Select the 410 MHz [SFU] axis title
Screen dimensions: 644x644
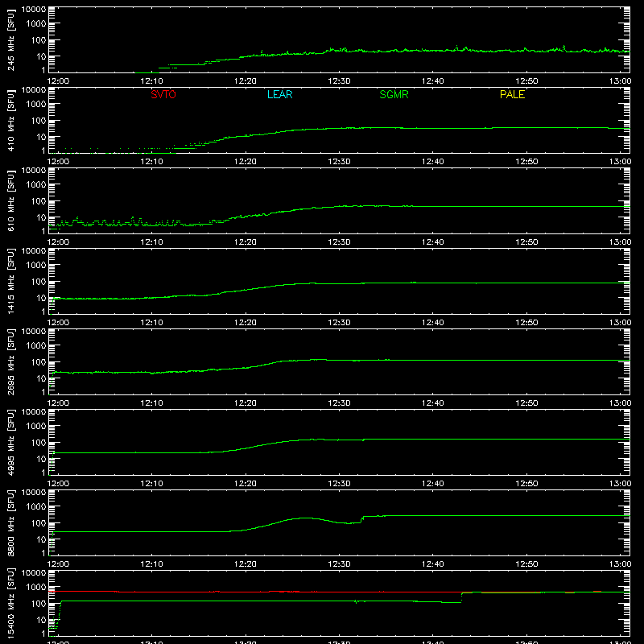click(x=11, y=120)
